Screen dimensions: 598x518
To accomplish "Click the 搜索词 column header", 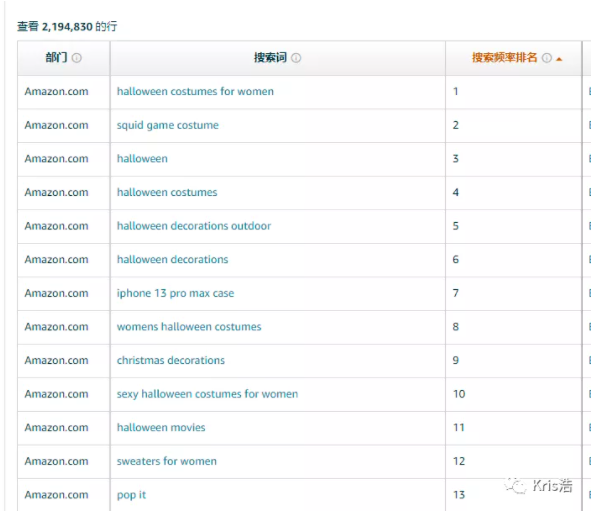I will 278,58.
